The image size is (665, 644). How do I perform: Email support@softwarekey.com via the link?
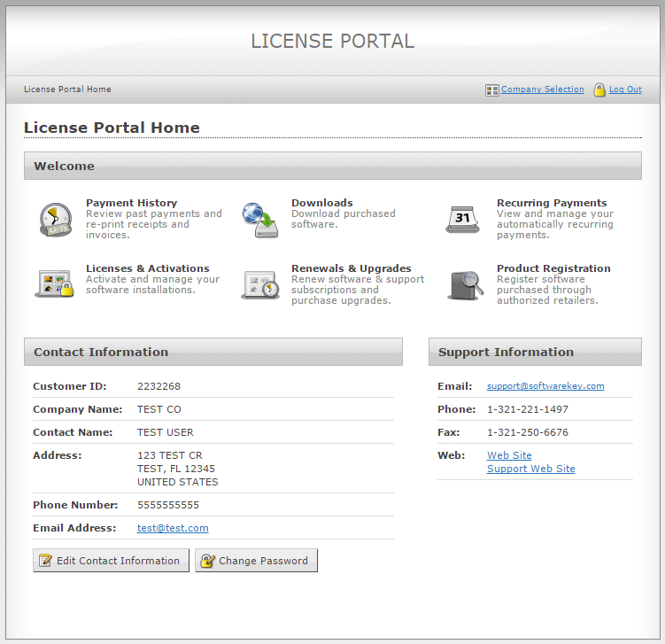[x=545, y=386]
